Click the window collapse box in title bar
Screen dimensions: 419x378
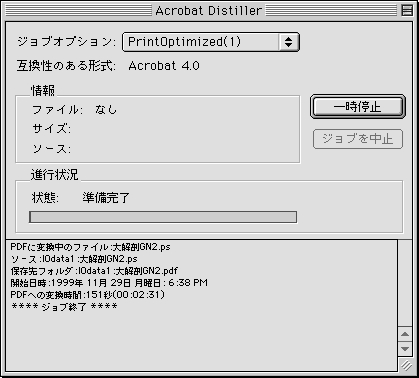pos(407,10)
